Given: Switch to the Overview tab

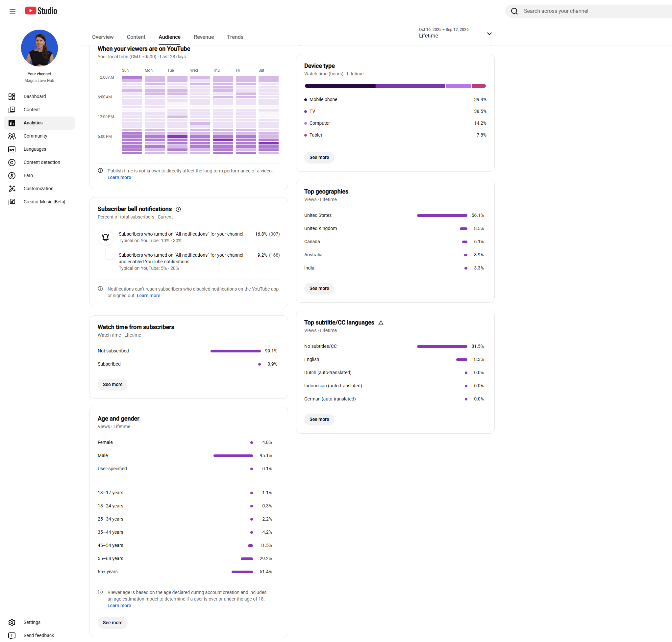Looking at the screenshot, I should [103, 37].
